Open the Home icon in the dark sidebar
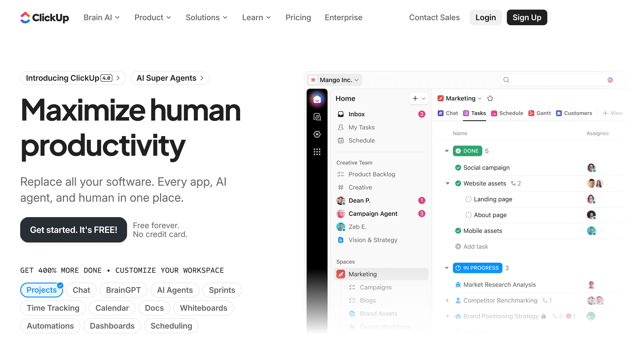Viewport: 644px width, 354px height. [x=317, y=99]
